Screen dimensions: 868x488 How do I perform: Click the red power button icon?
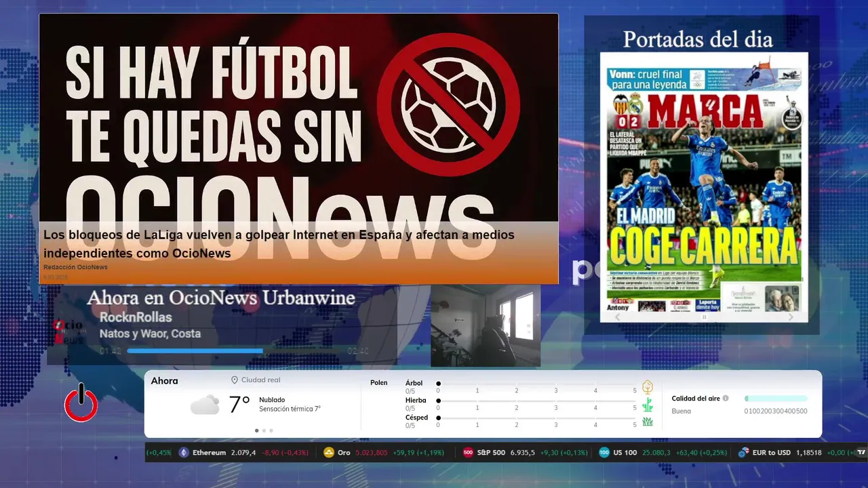(81, 403)
